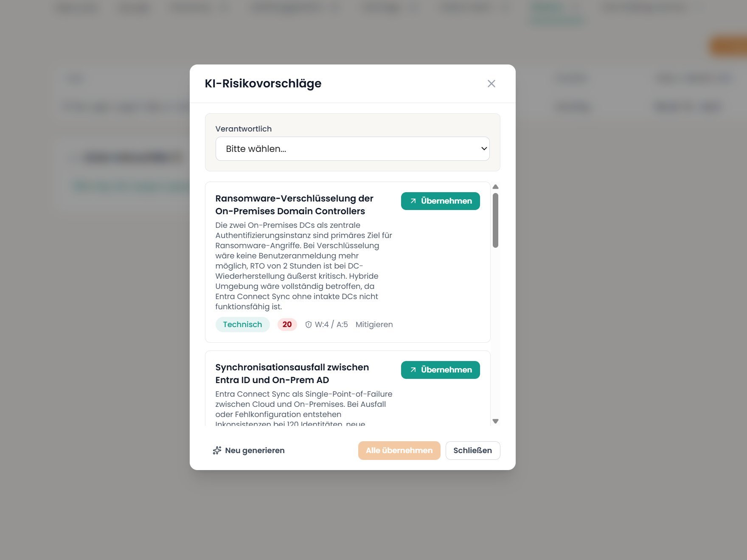This screenshot has height=560, width=747.
Task: Click the scrollbar down arrow in the risk list
Action: (x=495, y=421)
